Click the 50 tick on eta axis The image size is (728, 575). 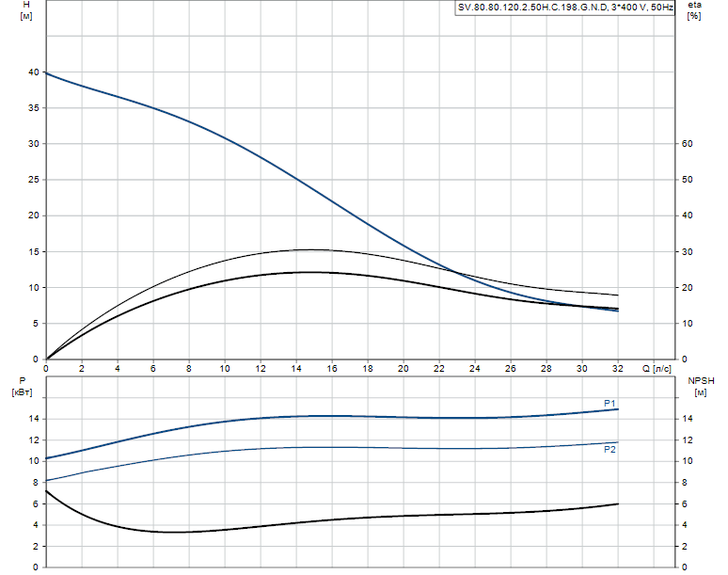point(688,180)
